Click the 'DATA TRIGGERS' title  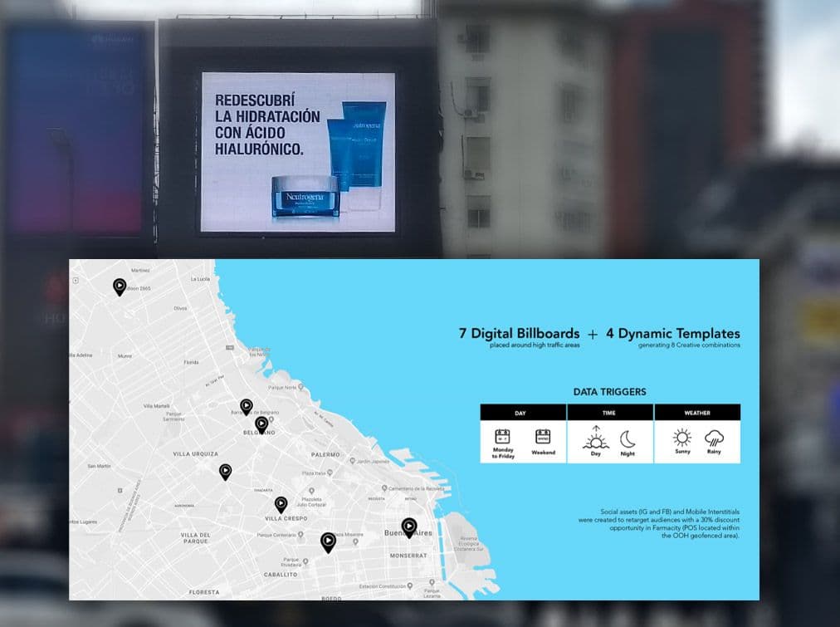point(609,392)
